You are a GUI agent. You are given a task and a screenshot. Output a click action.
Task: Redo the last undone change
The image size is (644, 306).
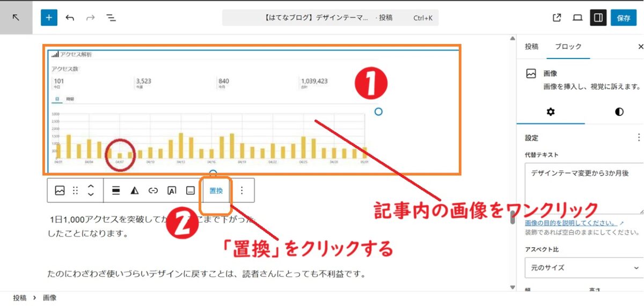coord(90,18)
